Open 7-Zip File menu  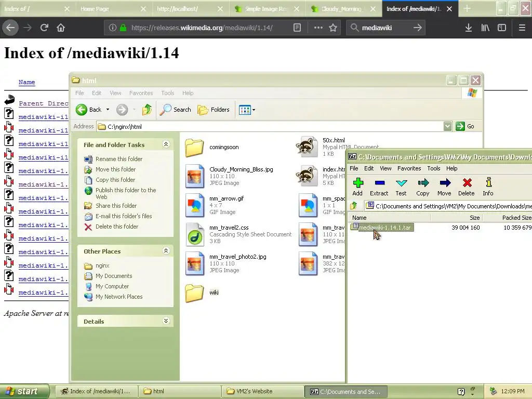(x=354, y=168)
